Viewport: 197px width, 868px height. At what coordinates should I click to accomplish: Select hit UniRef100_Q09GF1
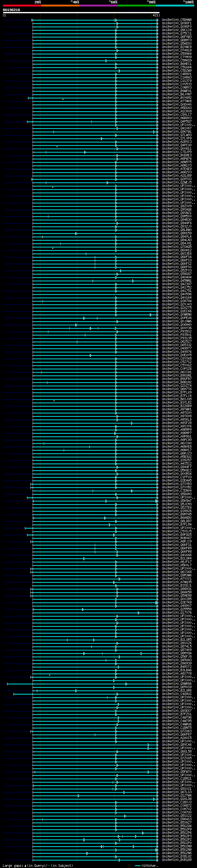(x=177, y=23)
